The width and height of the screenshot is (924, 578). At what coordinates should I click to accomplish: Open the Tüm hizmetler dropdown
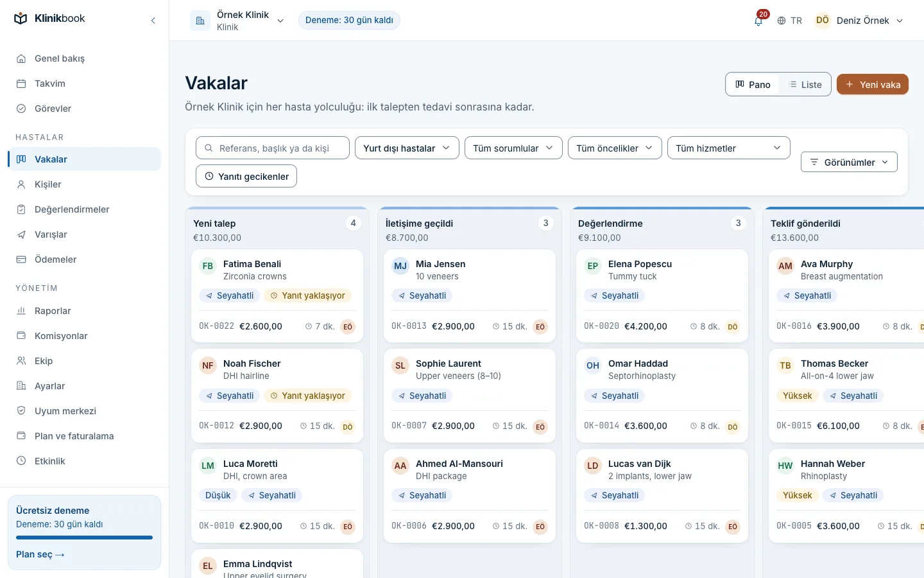point(729,148)
